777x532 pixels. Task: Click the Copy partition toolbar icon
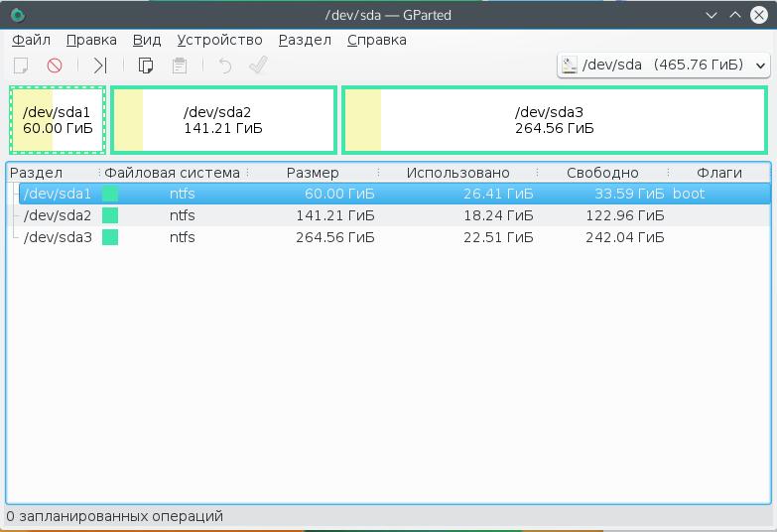[146, 66]
